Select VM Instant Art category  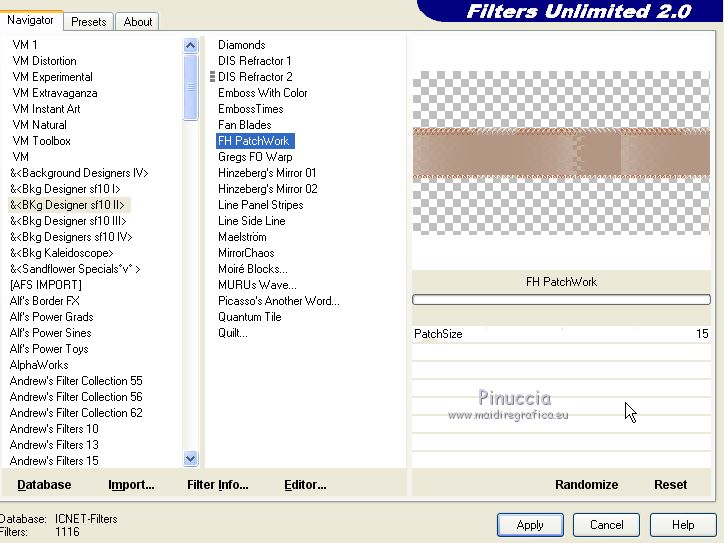coord(46,109)
